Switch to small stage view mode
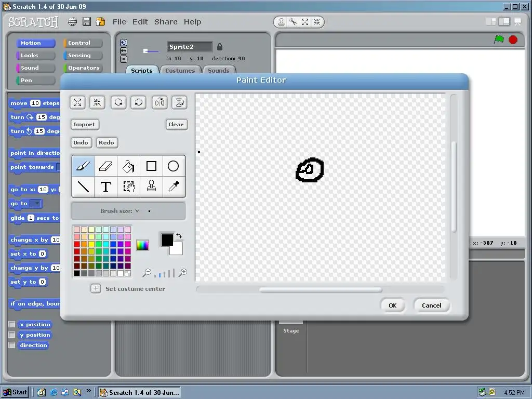The height and width of the screenshot is (399, 532). pyautogui.click(x=490, y=22)
